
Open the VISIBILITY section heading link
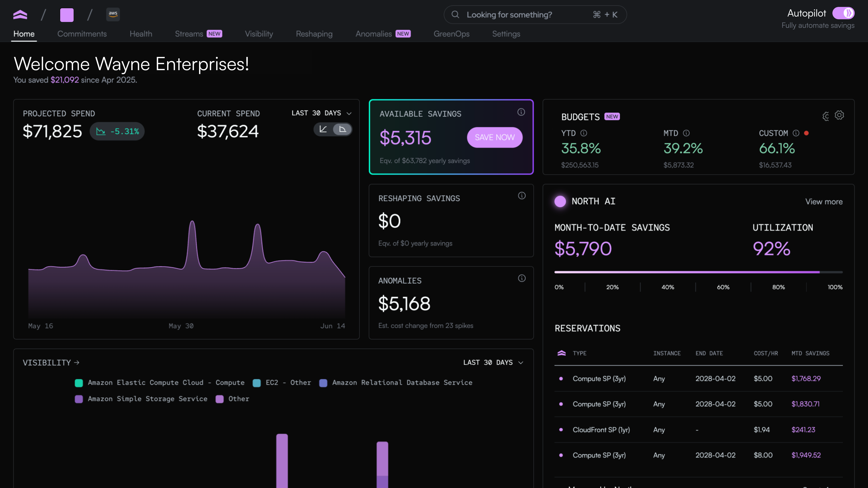pos(51,363)
